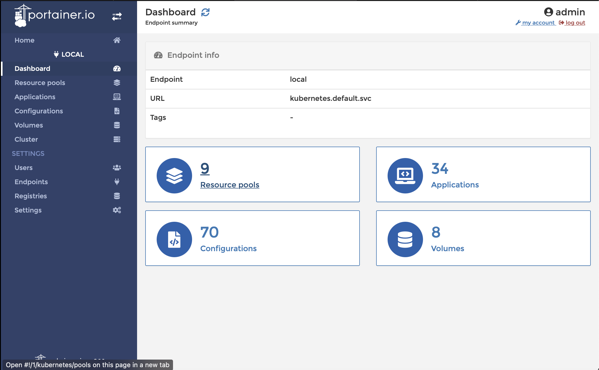Click the round Configurations file-code icon
Viewport: 599px width, 370px height.
coord(174,239)
